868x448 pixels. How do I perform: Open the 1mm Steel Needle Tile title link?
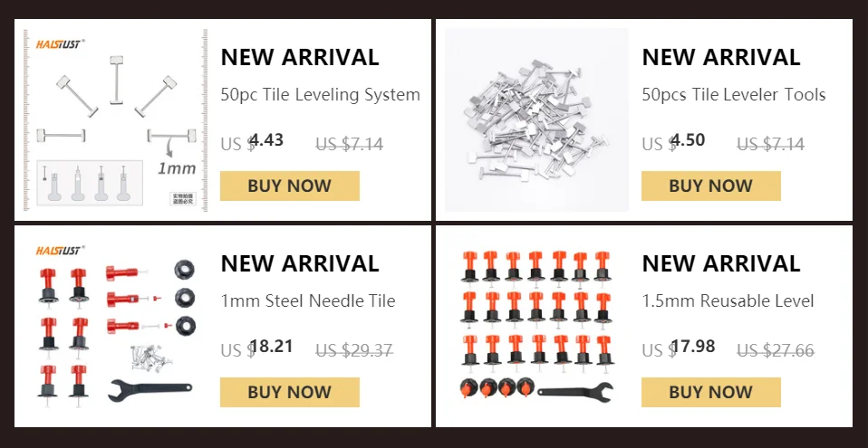coord(308,300)
